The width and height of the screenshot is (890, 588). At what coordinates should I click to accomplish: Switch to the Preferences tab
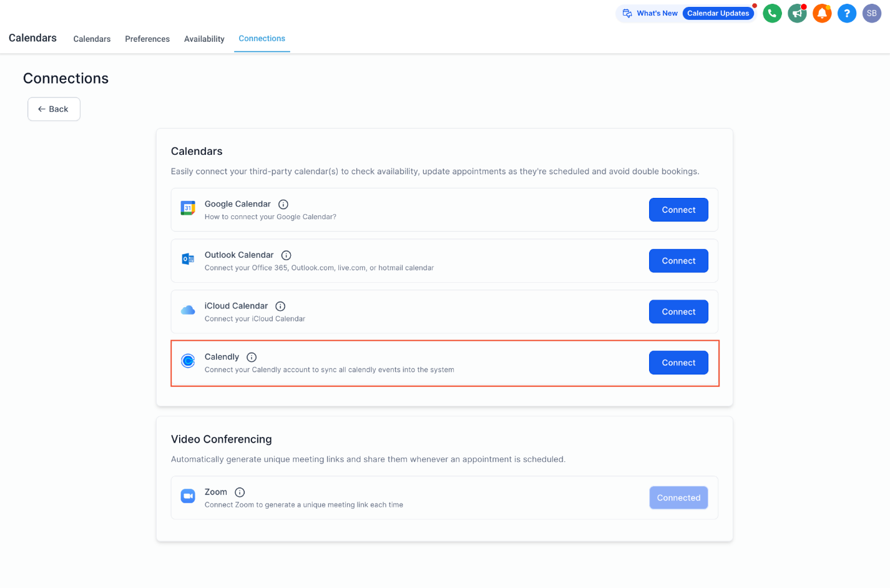147,39
